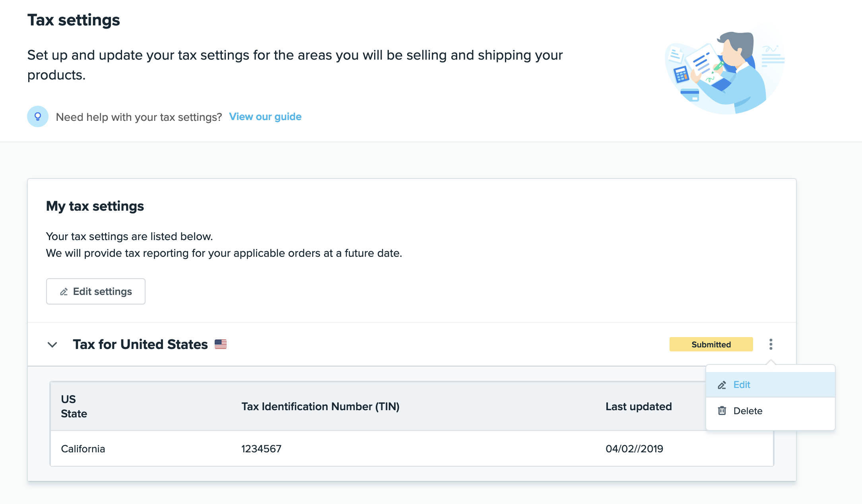Click the US State column header
Image resolution: width=862 pixels, height=504 pixels.
click(74, 406)
